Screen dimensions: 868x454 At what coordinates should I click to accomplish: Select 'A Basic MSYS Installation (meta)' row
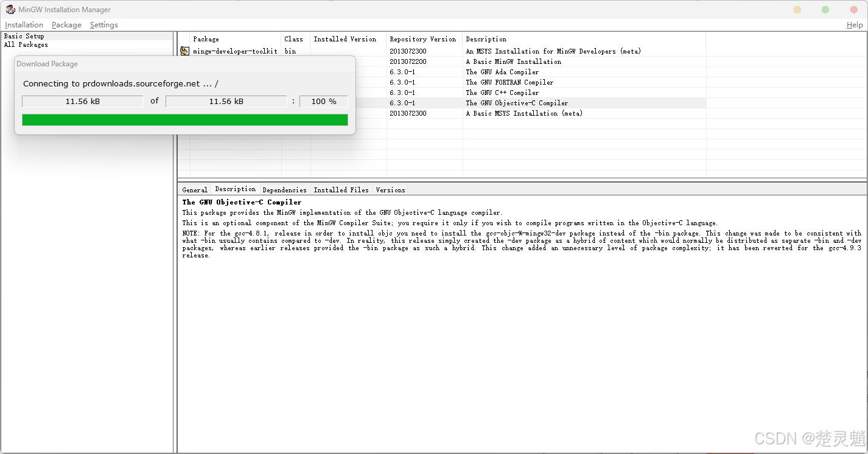(524, 114)
